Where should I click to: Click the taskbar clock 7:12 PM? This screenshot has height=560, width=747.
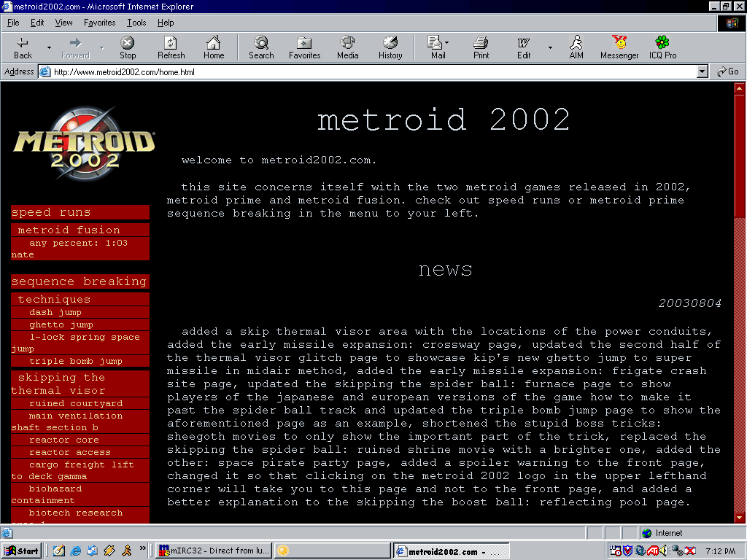point(721,551)
